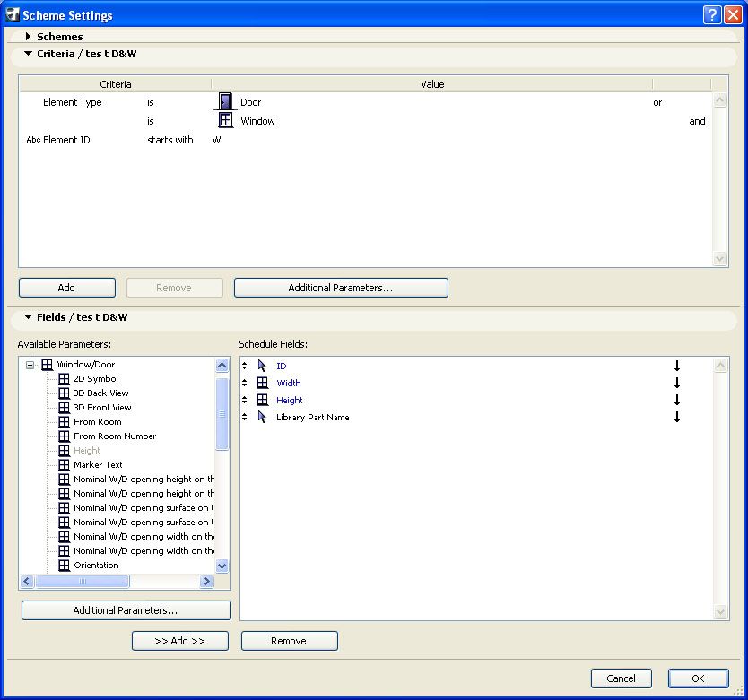Viewport: 748px width, 700px height.
Task: Select the 2D Symbol parameter
Action: click(96, 378)
